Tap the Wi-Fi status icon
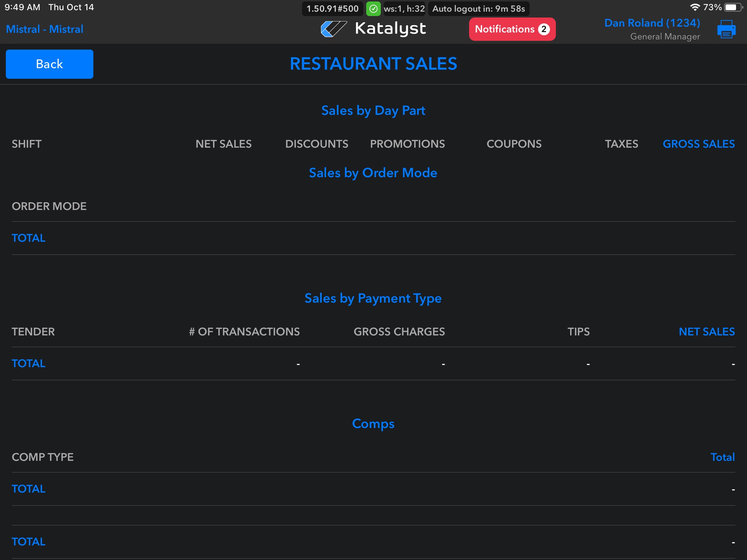Screen dimensions: 747x560 [695, 7]
